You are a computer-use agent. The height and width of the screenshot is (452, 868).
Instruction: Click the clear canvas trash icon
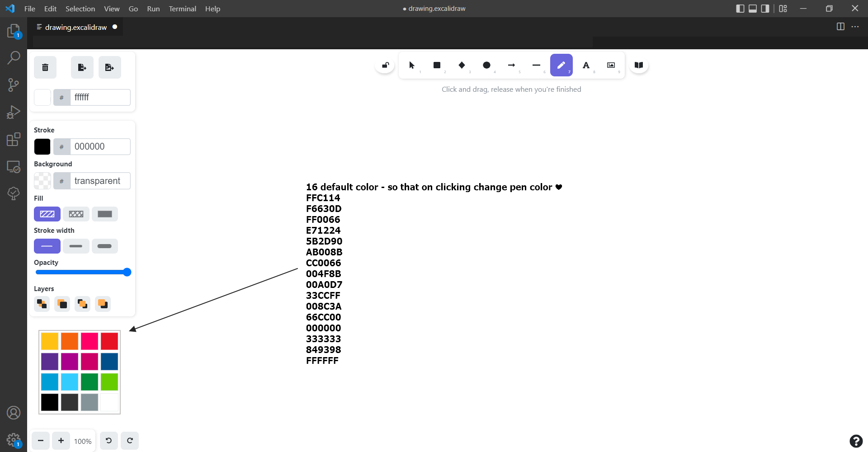(45, 67)
